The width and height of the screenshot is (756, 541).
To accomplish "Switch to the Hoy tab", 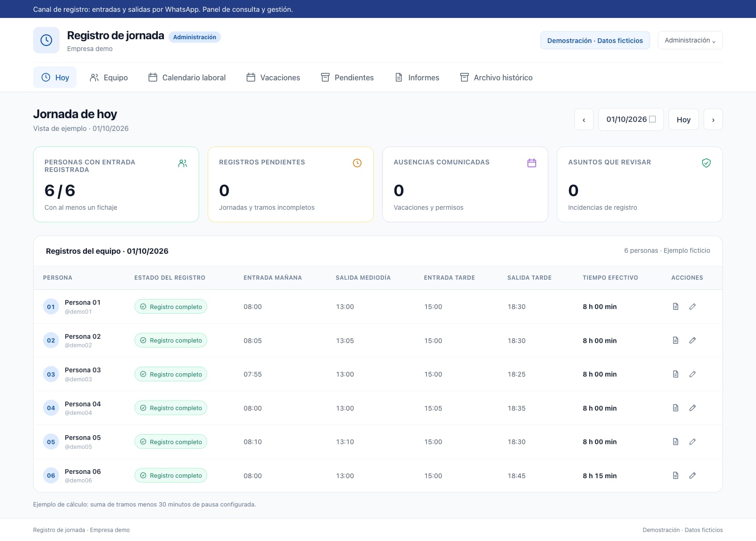I will click(55, 77).
